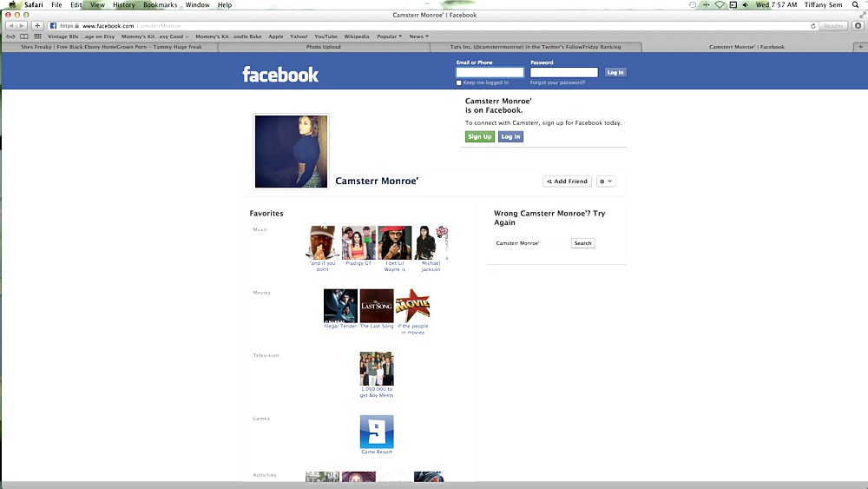The image size is (868, 489).
Task: Expand the Popular bookmarks dropdown
Action: pyautogui.click(x=390, y=36)
